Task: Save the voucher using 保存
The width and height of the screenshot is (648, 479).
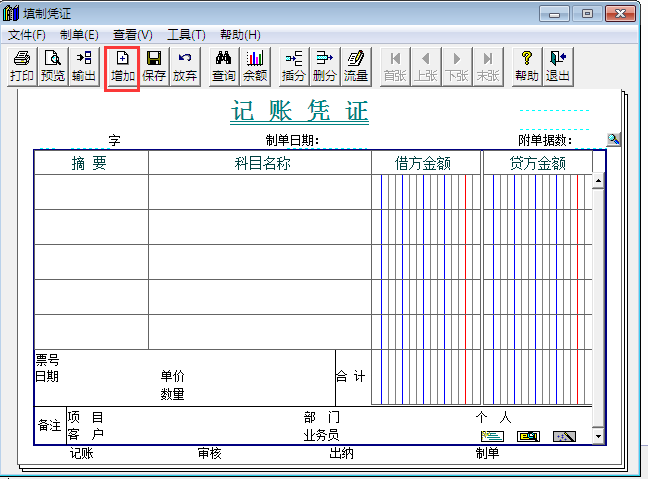Action: pyautogui.click(x=154, y=67)
